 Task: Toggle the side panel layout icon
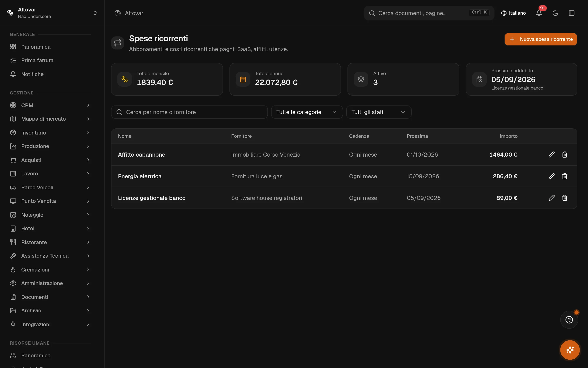click(x=571, y=13)
